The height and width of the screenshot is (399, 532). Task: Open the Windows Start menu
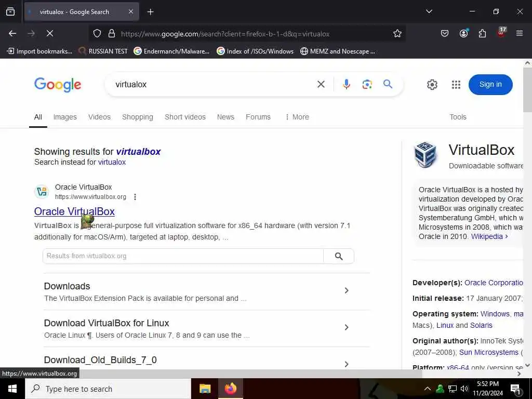click(x=12, y=389)
